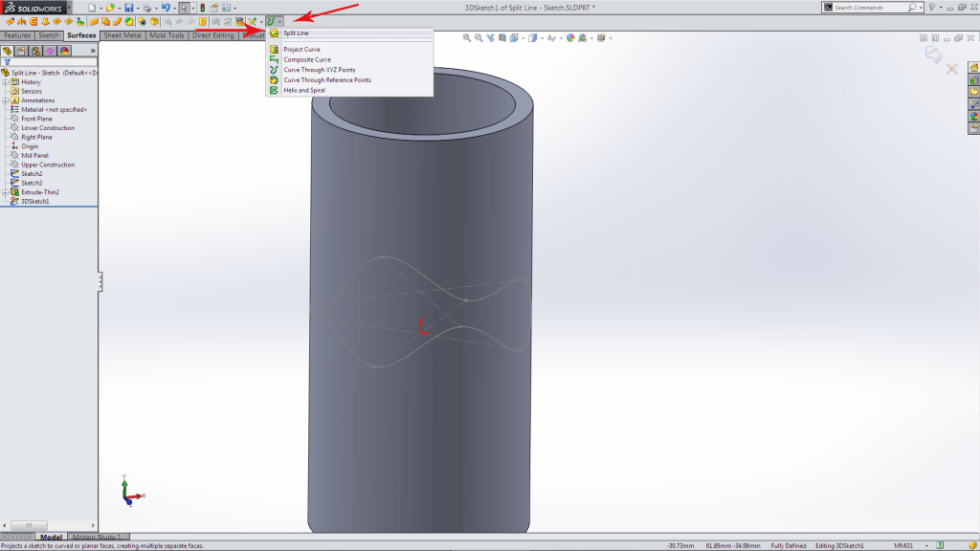This screenshot has height=551, width=980.
Task: Expand the Annotations tree node
Action: 5,100
